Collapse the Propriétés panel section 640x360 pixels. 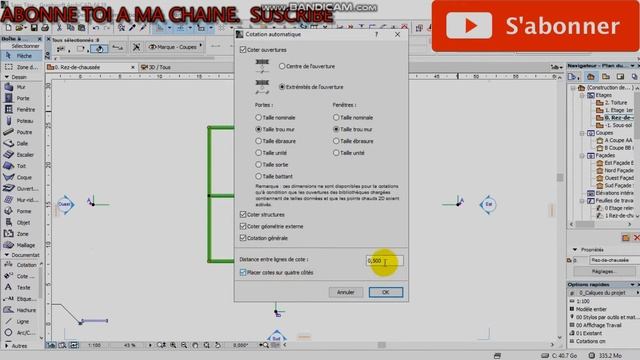click(x=575, y=249)
